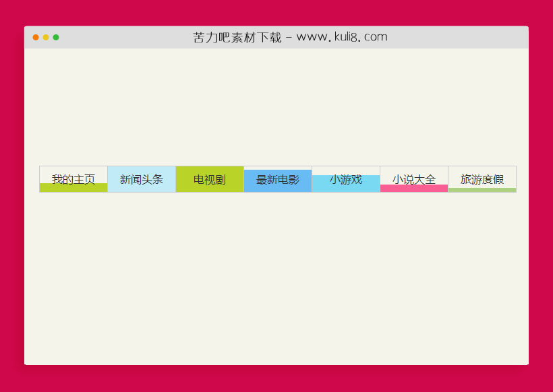Viewport: 553px width, 392px height.
Task: Click the green zoom dot
Action: [55, 38]
